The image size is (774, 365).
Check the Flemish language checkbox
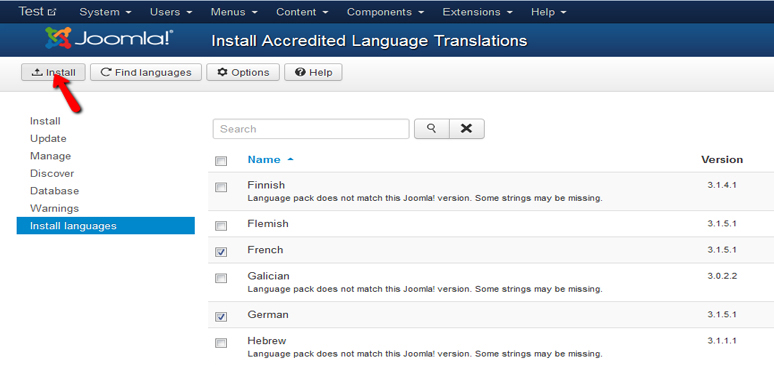[x=221, y=226]
